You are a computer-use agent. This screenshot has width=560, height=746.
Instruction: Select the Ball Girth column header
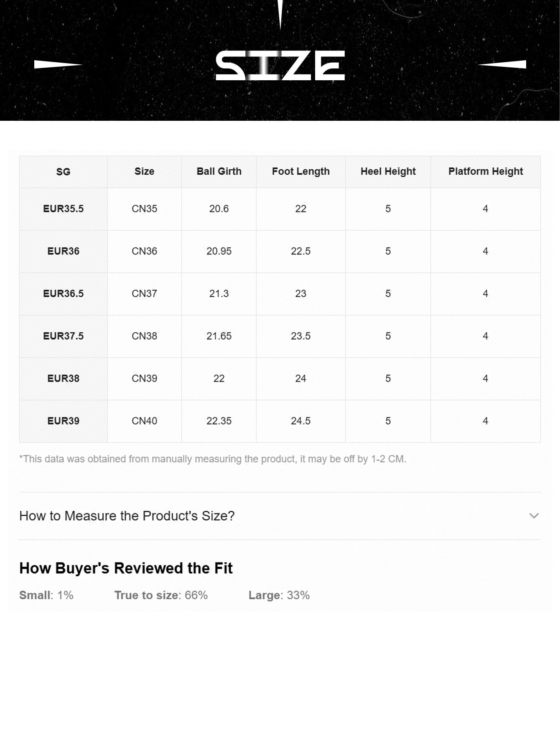(x=219, y=171)
